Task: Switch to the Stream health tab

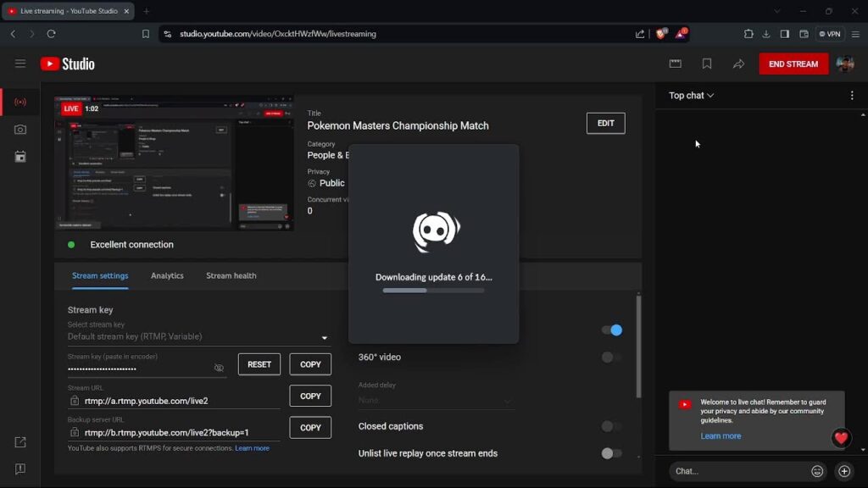Action: (x=231, y=276)
